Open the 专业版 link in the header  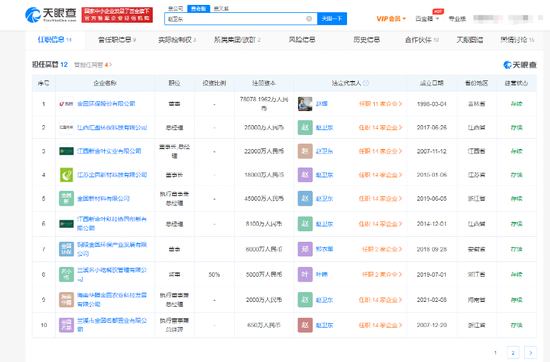[457, 19]
